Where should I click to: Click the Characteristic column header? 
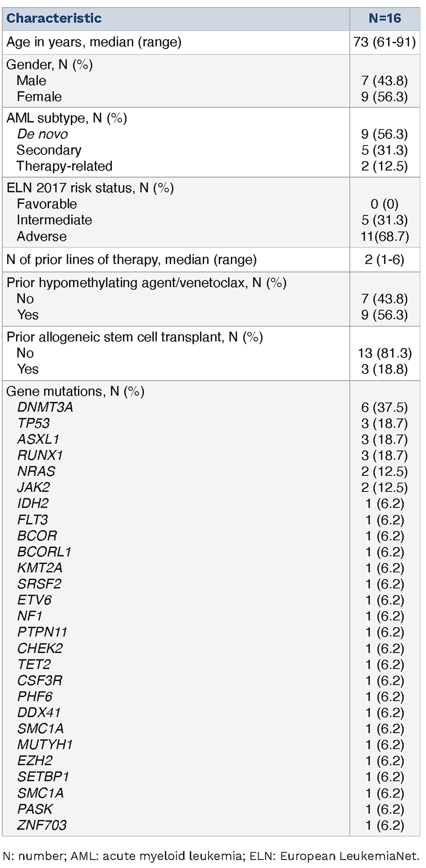point(54,18)
